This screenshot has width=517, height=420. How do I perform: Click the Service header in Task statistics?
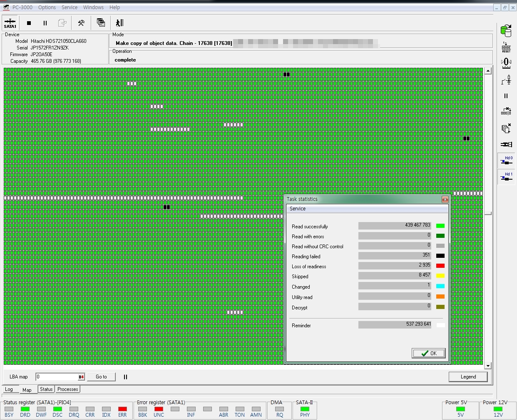tap(298, 209)
